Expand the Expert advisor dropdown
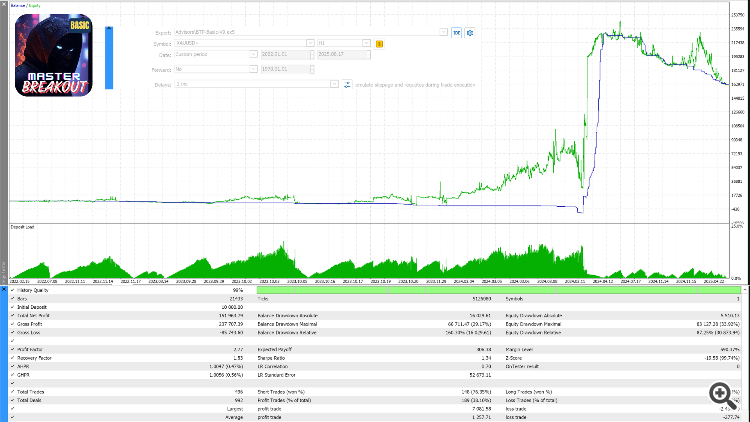 pyautogui.click(x=443, y=32)
